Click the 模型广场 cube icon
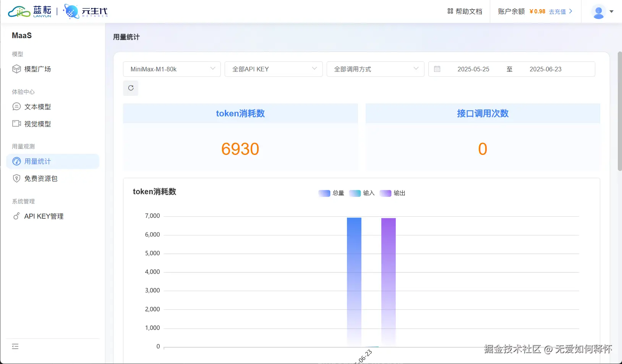The height and width of the screenshot is (364, 622). (x=16, y=69)
